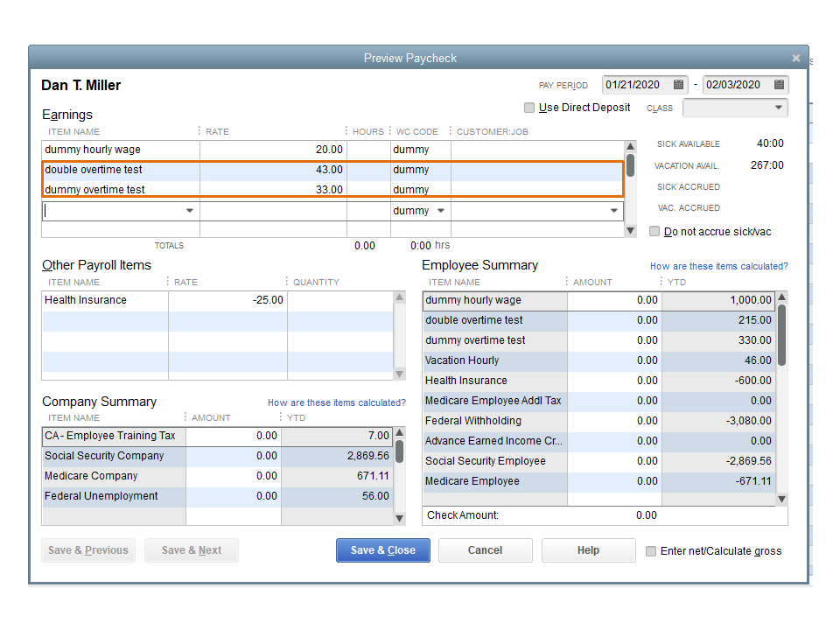This screenshot has width=840, height=630.
Task: Click the Check Amount 0.00 value
Action: [x=646, y=515]
